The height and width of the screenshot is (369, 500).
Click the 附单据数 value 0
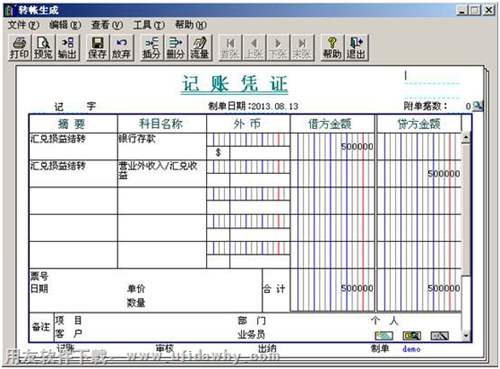tap(468, 106)
